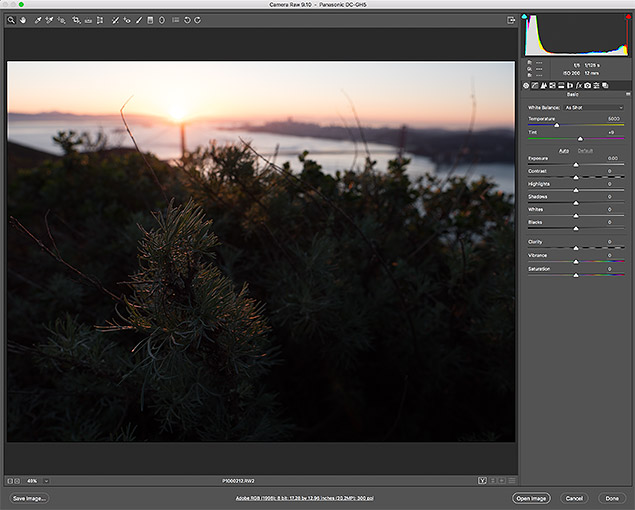635x510 pixels.
Task: Select the Hand tool
Action: [x=22, y=19]
